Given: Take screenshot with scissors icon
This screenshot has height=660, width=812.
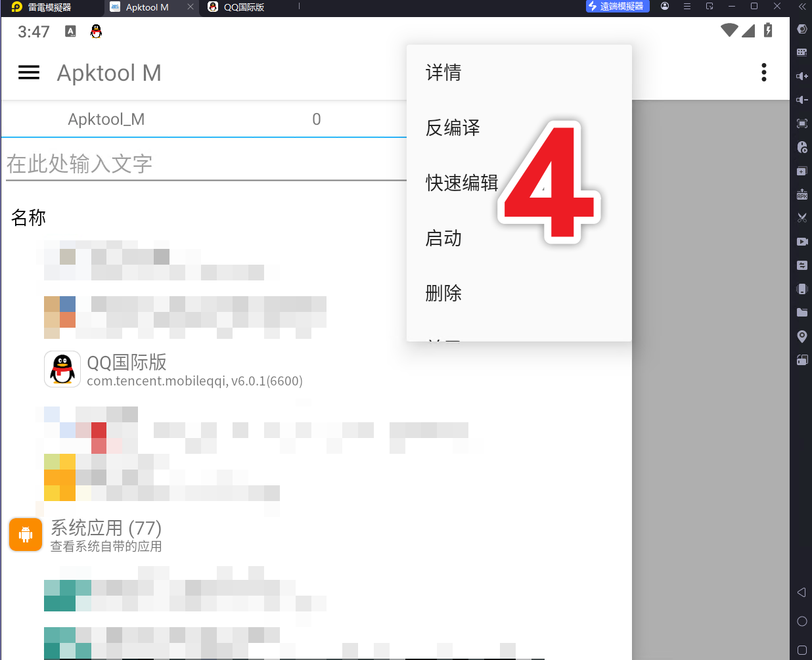Looking at the screenshot, I should coord(801,218).
